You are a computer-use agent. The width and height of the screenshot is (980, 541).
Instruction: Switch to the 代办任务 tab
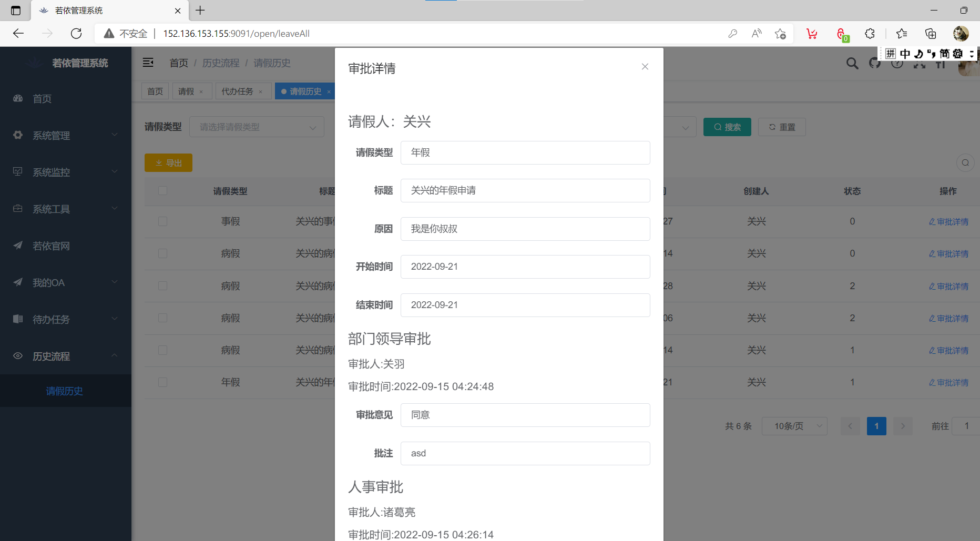(x=237, y=91)
